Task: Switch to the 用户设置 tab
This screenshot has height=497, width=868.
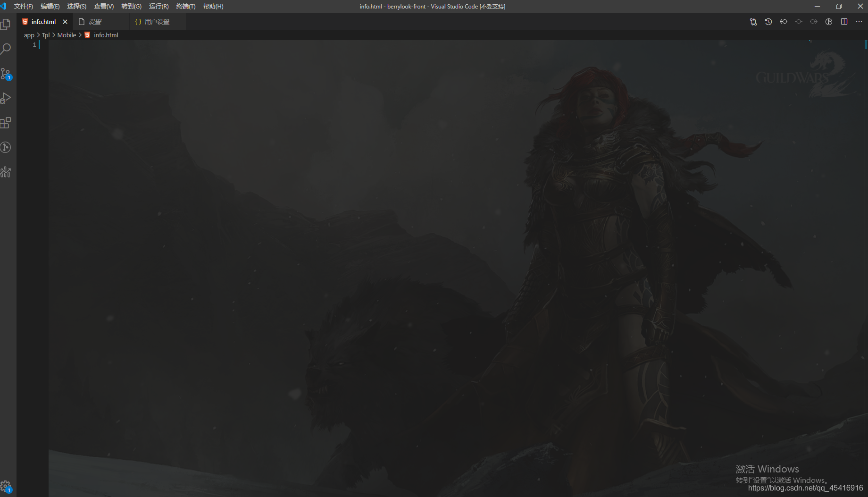Action: click(157, 22)
